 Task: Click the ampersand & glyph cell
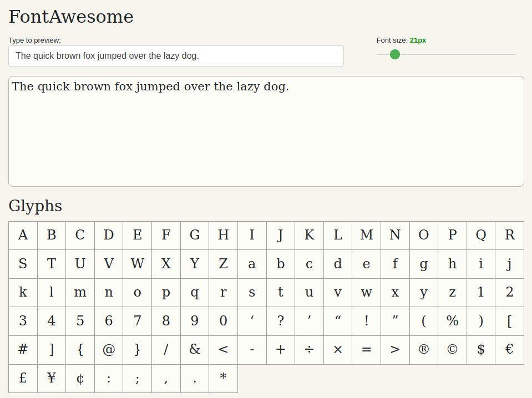195,350
